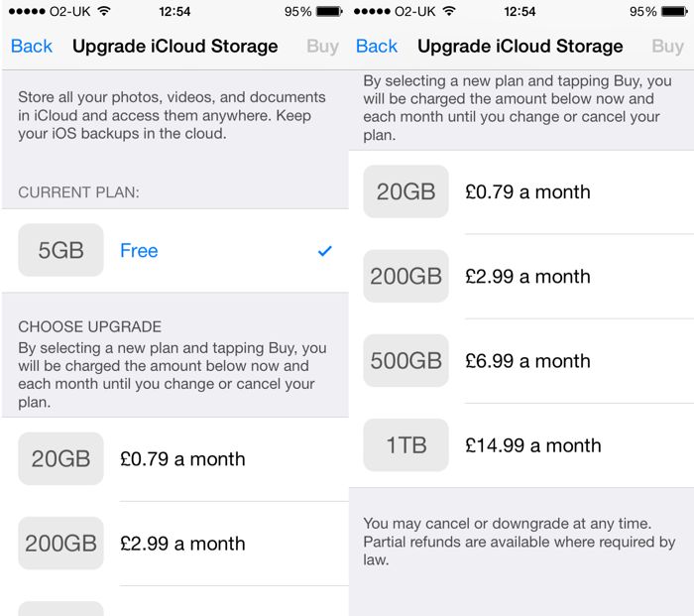This screenshot has width=694, height=616.
Task: Tap the signal strength dots on right screen
Action: tap(369, 12)
